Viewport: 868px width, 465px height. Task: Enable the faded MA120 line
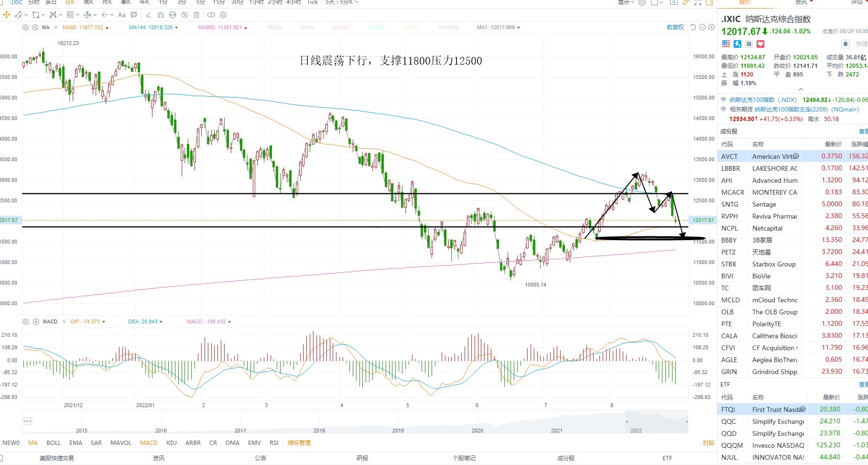point(341,27)
